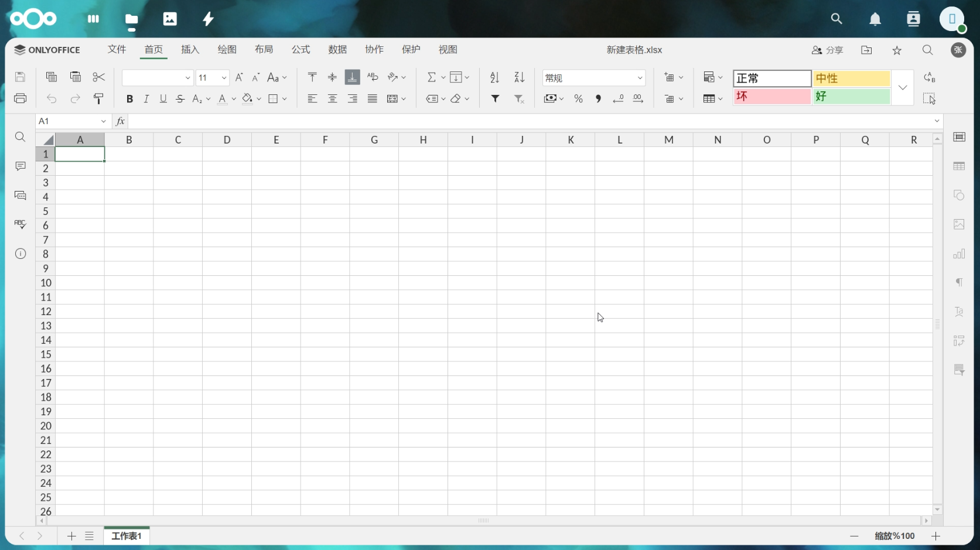Click the Undo arrow icon
The height and width of the screenshot is (550, 980).
pyautogui.click(x=52, y=98)
